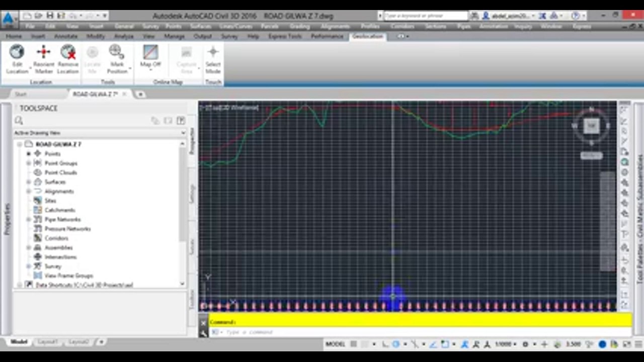Viewport: 644px width, 362px height.
Task: Collapse the ROAD GILWA Z 7 tree node
Action: 20,144
